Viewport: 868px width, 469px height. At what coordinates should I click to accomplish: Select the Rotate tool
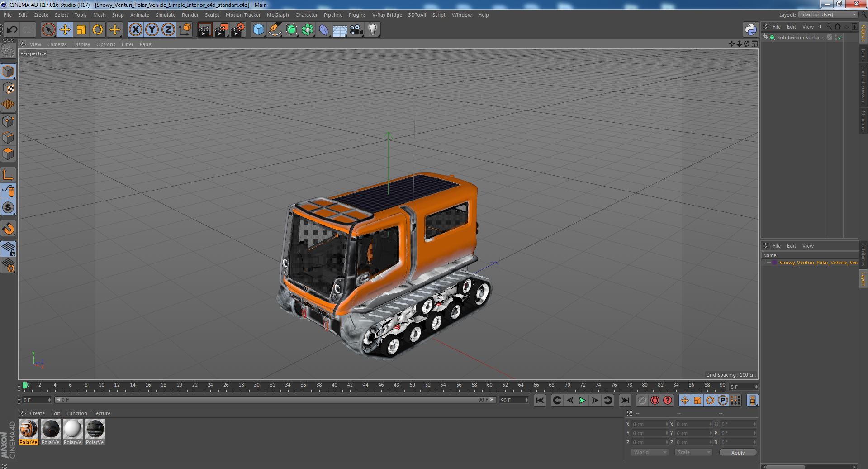pyautogui.click(x=98, y=30)
